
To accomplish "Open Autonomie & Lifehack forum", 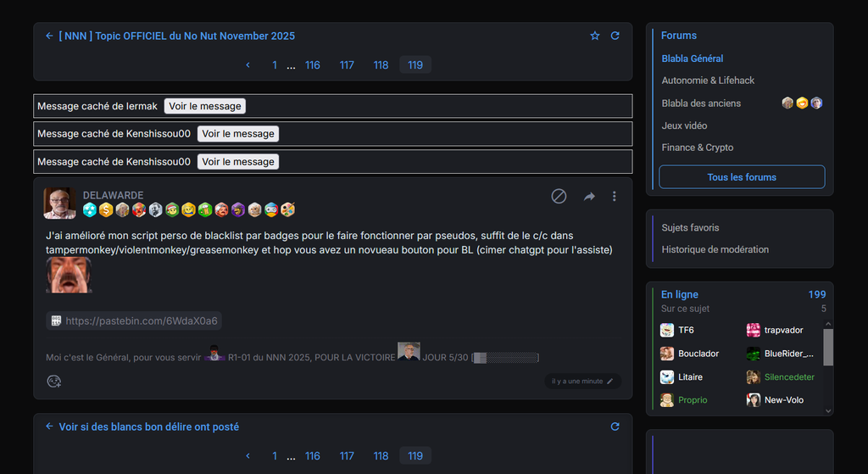I will tap(708, 81).
